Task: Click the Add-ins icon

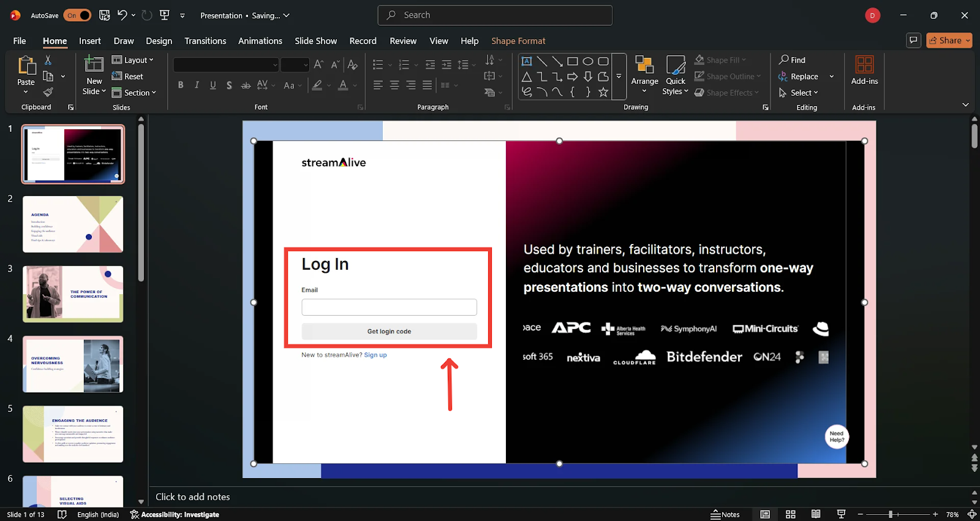Action: [864, 70]
